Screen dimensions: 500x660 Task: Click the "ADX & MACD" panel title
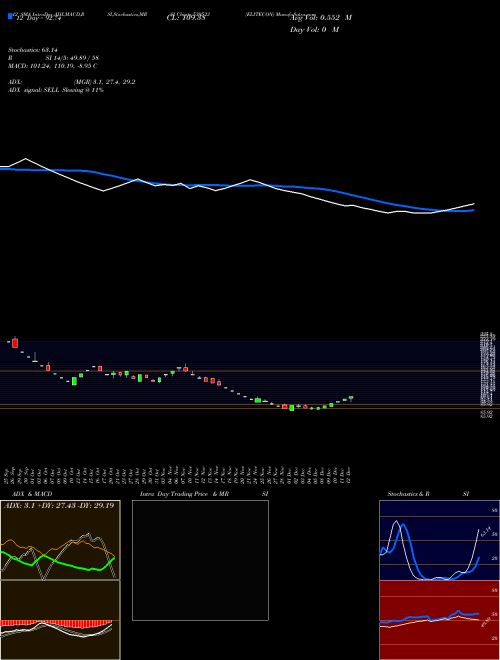pyautogui.click(x=32, y=494)
